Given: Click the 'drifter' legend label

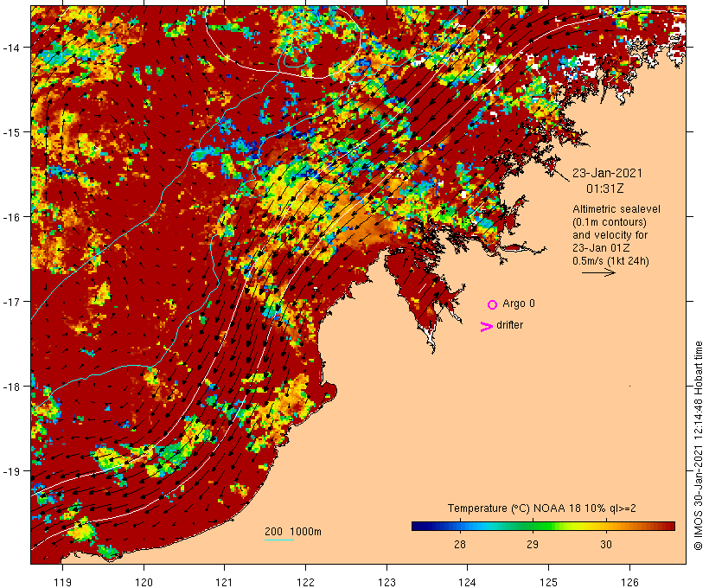Looking at the screenshot, I should pos(509,325).
